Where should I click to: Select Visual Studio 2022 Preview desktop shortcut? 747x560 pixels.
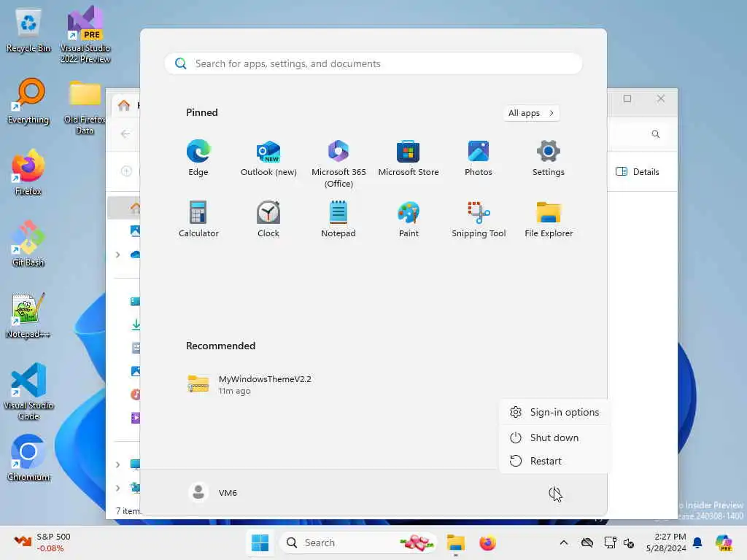(85, 34)
